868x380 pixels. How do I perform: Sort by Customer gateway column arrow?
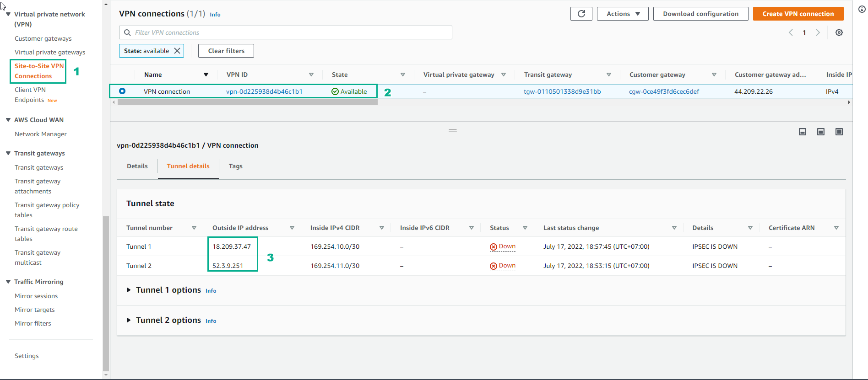pyautogui.click(x=714, y=75)
